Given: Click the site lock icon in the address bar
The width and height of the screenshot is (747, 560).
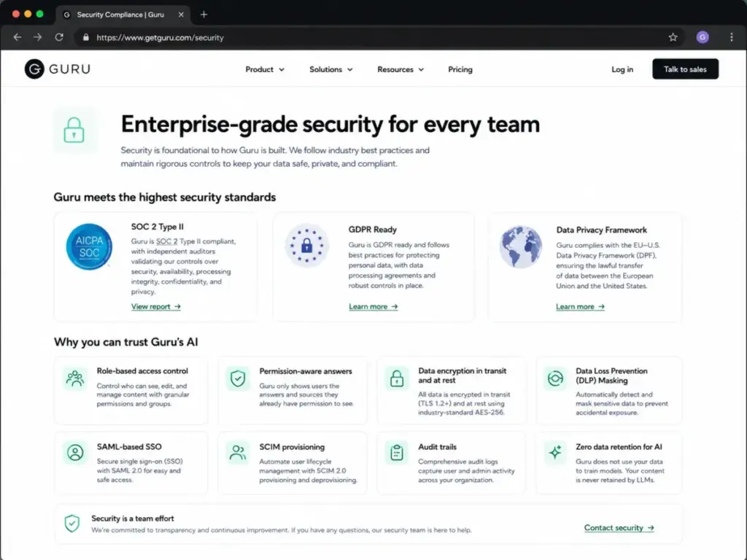Looking at the screenshot, I should tap(86, 37).
